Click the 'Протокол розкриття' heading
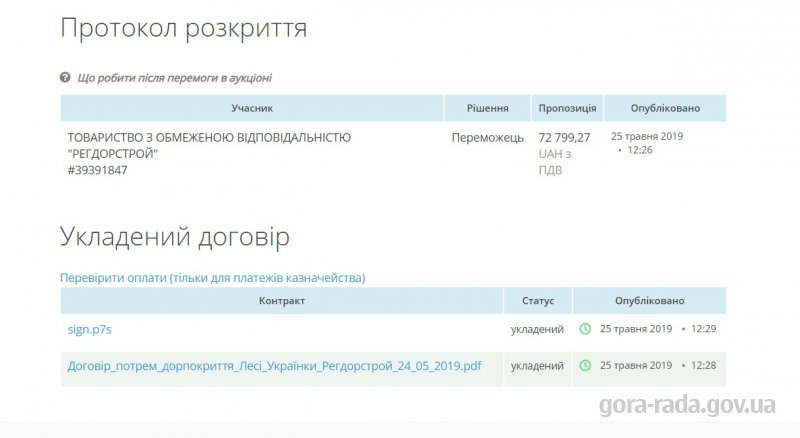800x438 pixels. tap(184, 28)
